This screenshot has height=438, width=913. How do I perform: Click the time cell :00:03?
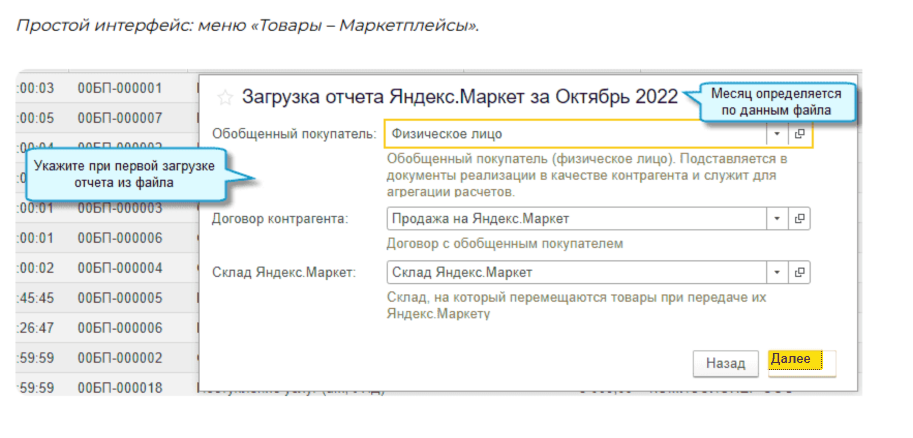point(36,89)
